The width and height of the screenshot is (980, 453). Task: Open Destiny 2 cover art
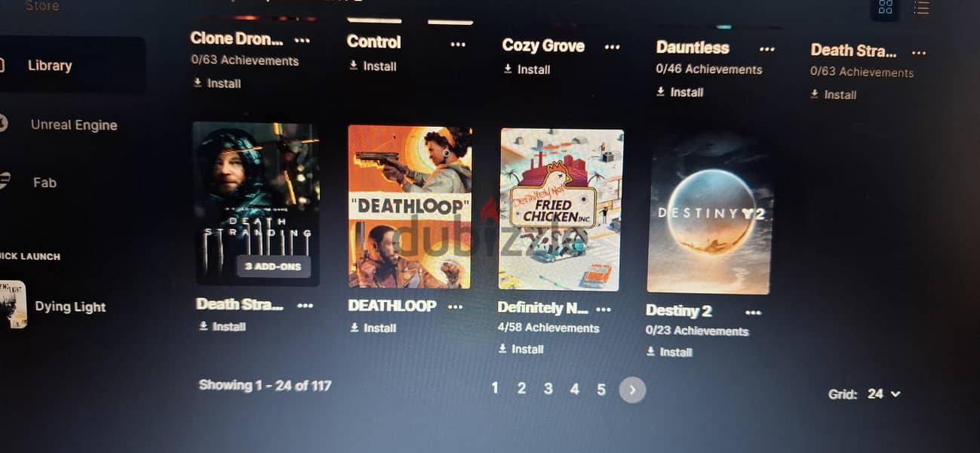pos(710,214)
